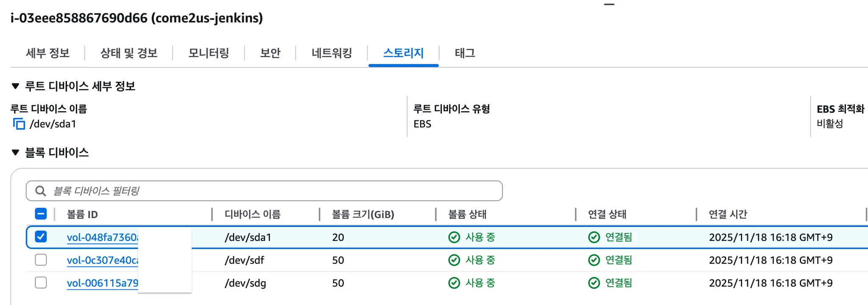
Task: Open volume link vol-006115a79
Action: coord(102,283)
